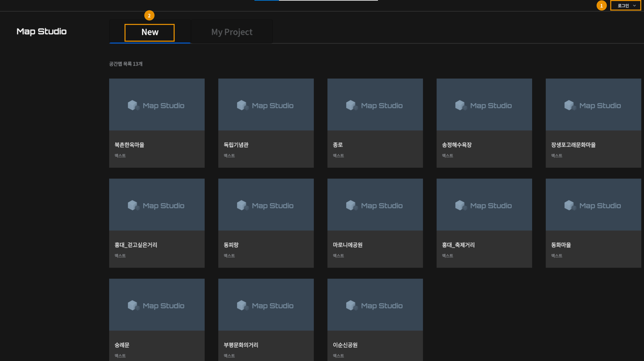Screen dimensions: 644x361
Task: Open the 동화마을 map thumbnail
Action: coord(593,205)
